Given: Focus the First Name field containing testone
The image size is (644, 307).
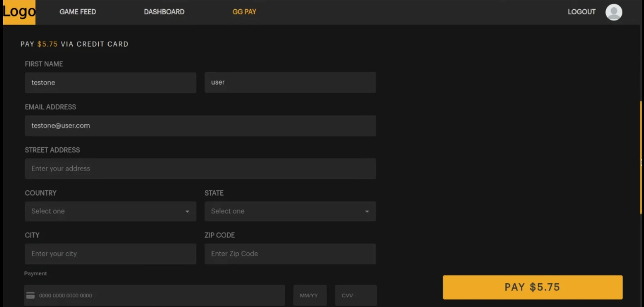Looking at the screenshot, I should point(110,83).
